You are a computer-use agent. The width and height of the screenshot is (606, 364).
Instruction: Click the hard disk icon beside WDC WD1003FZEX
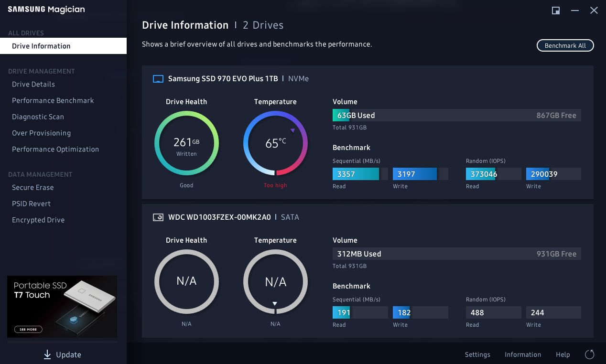(158, 217)
